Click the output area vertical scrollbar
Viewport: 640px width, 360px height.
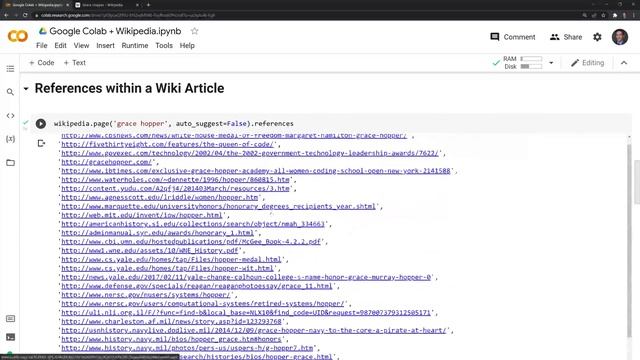pos(629,241)
